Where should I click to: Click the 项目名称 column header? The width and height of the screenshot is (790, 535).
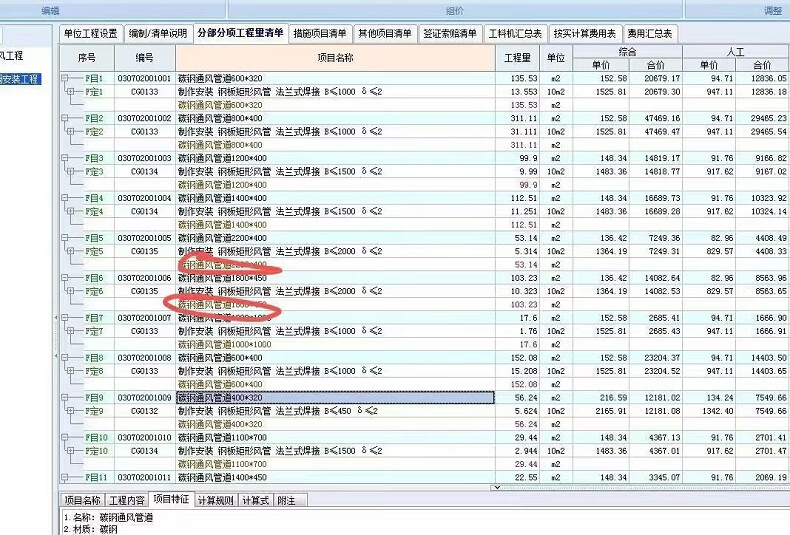click(334, 58)
